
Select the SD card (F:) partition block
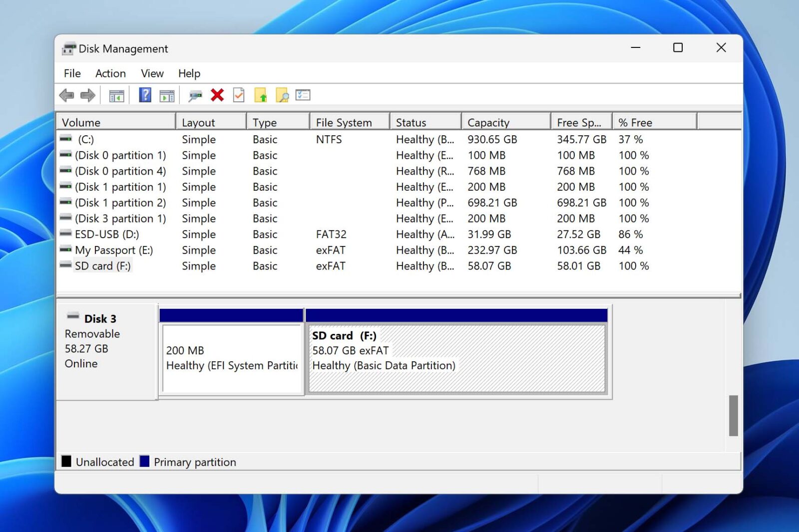(456, 351)
